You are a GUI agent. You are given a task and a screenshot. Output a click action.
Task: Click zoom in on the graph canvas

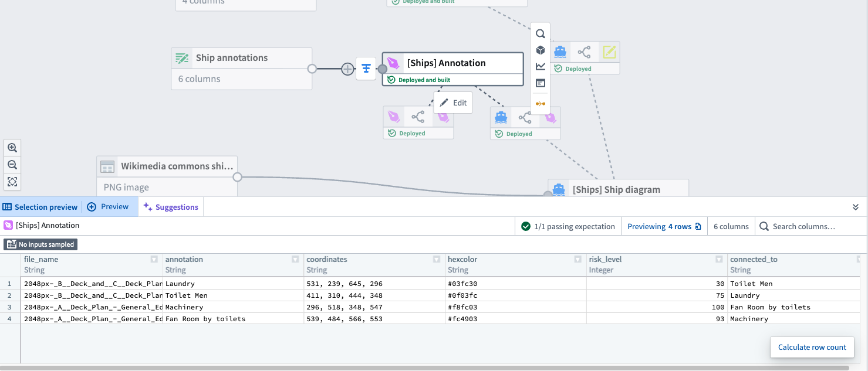pyautogui.click(x=12, y=147)
